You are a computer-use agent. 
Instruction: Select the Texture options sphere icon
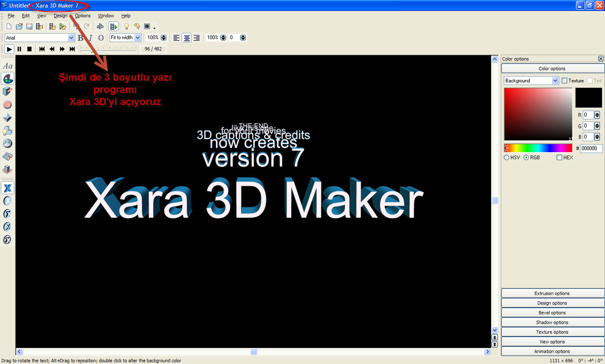(8, 143)
